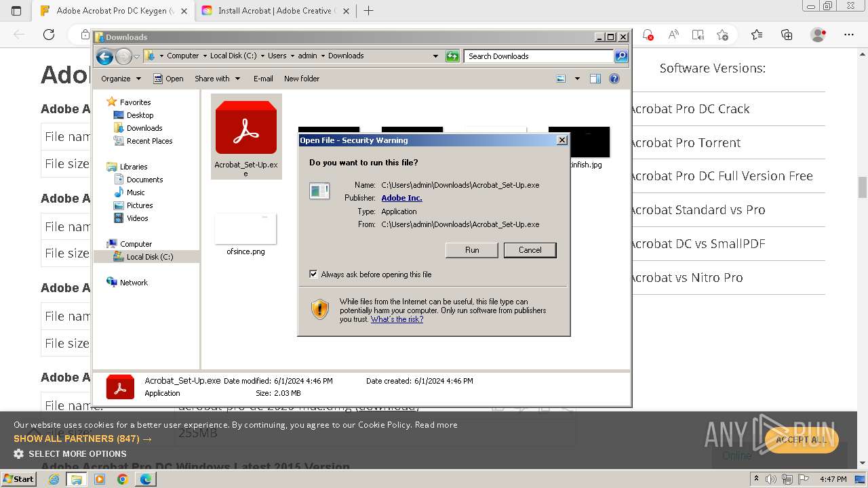Open the browser profile avatar
This screenshot has width=868, height=488.
pos(818,35)
